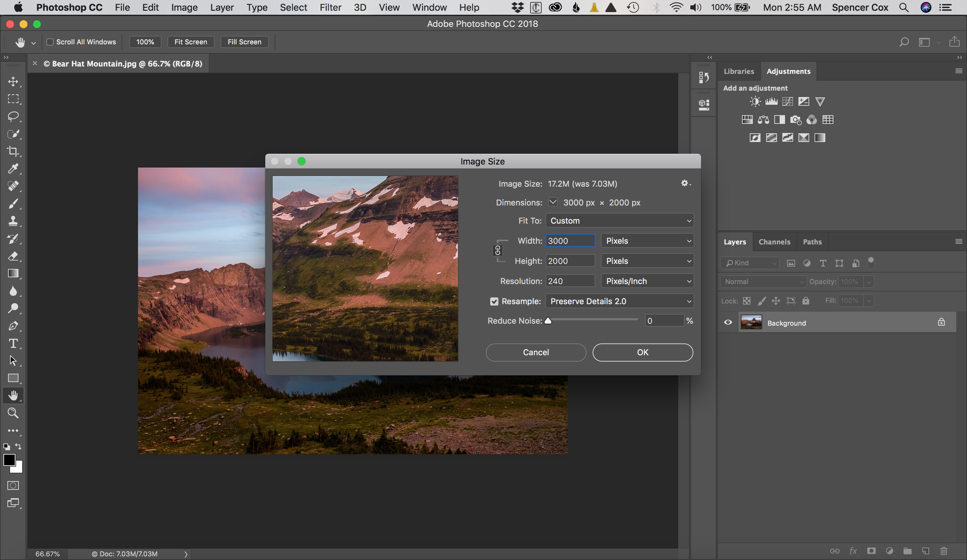Click the Brightness/Contrast adjustment icon

coord(755,101)
